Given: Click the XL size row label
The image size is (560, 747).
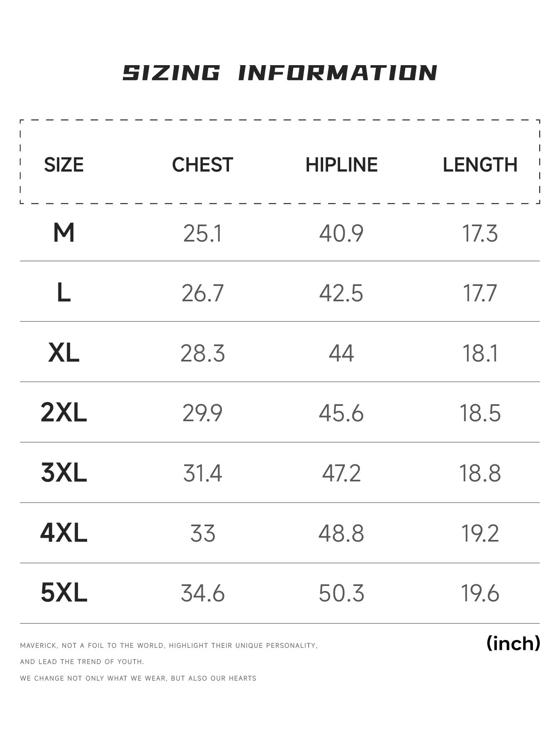Looking at the screenshot, I should point(64,353).
